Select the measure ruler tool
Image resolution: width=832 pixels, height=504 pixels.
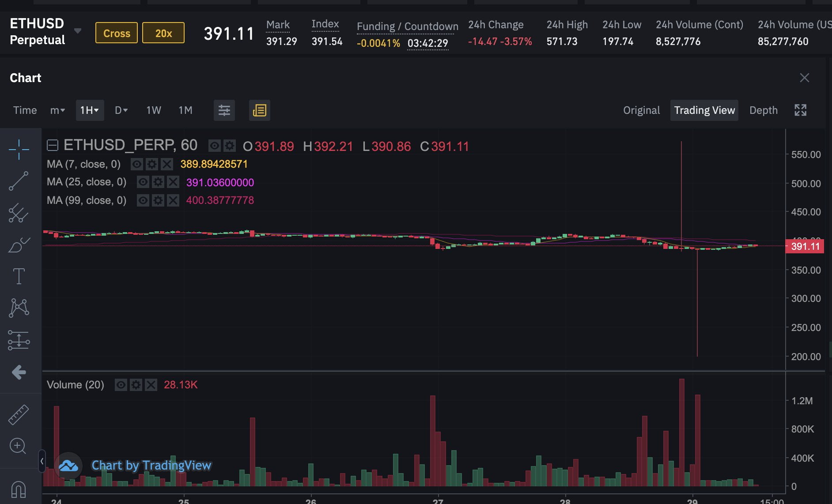pos(19,414)
